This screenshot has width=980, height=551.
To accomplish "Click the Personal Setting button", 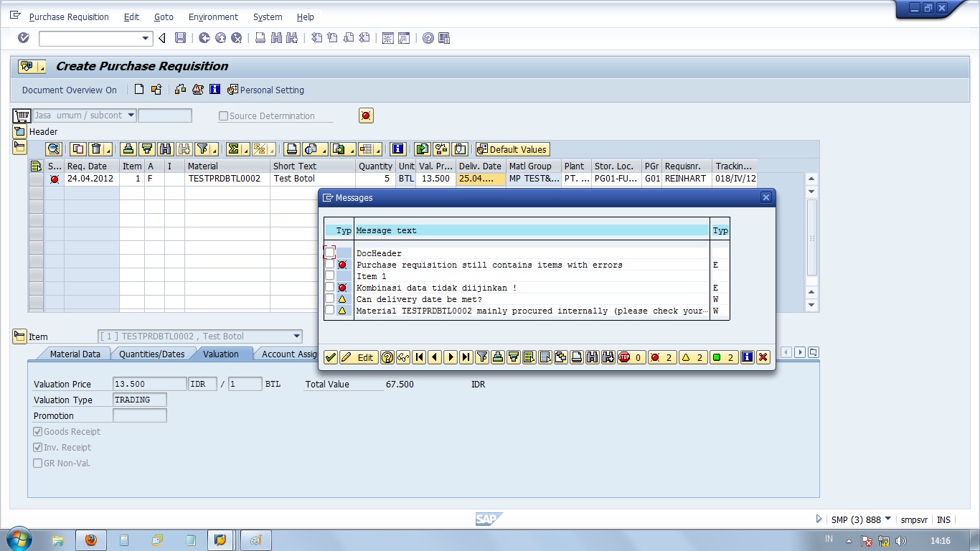I will coord(266,90).
